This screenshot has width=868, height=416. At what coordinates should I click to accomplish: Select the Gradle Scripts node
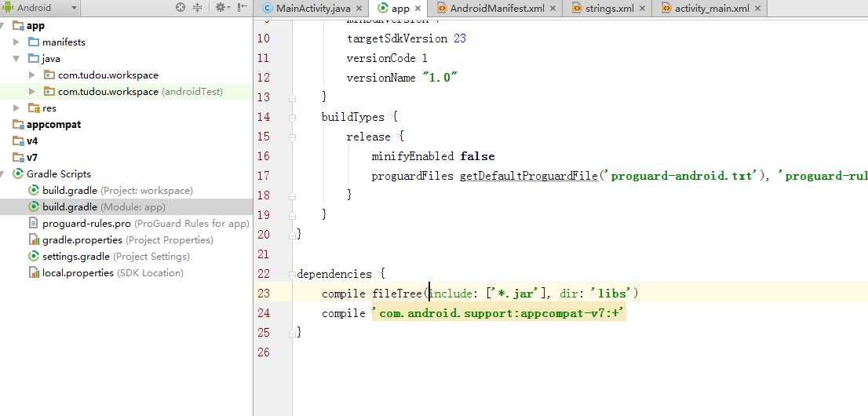click(59, 174)
